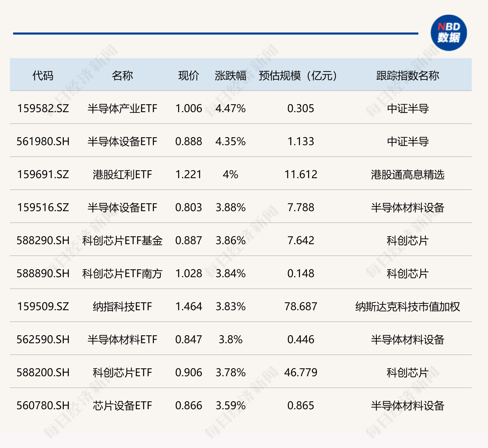Screen dimensions: 488x448
Task: Select code 159516.SZ
Action: point(43,207)
